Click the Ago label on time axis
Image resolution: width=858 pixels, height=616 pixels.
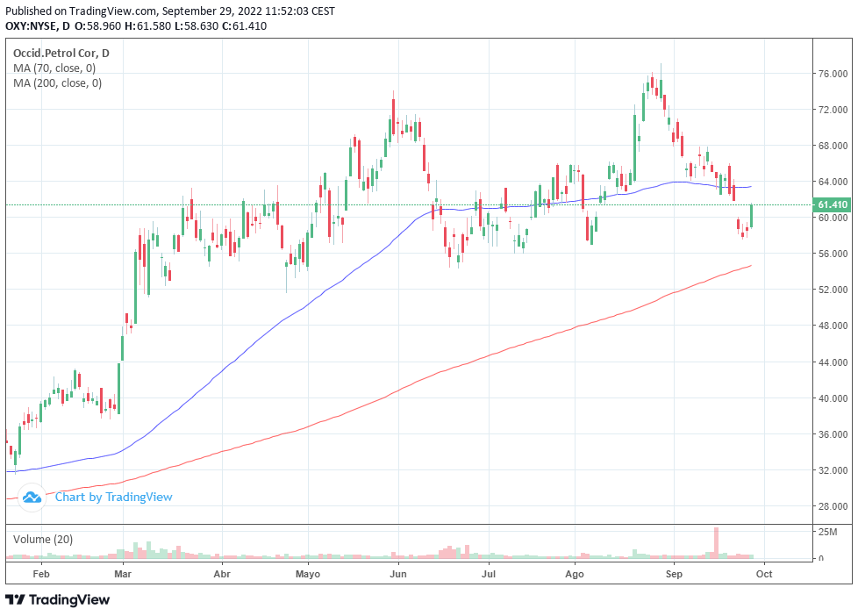click(x=575, y=574)
